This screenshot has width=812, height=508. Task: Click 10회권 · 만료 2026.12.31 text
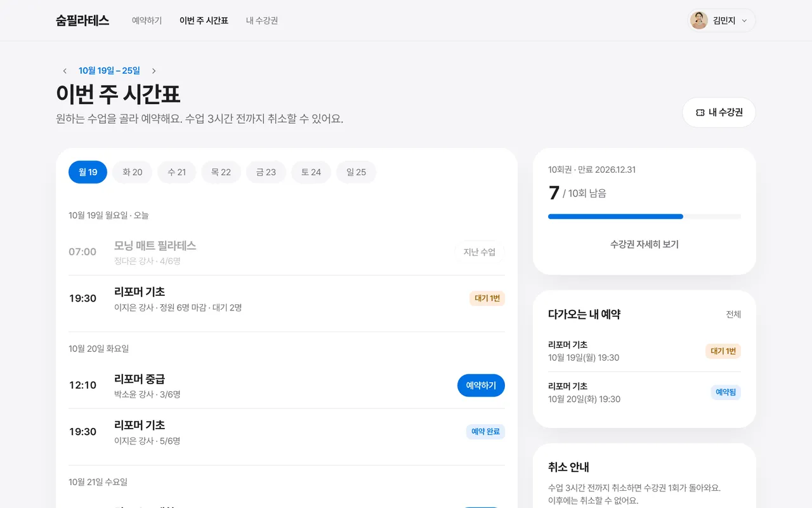[x=592, y=170]
